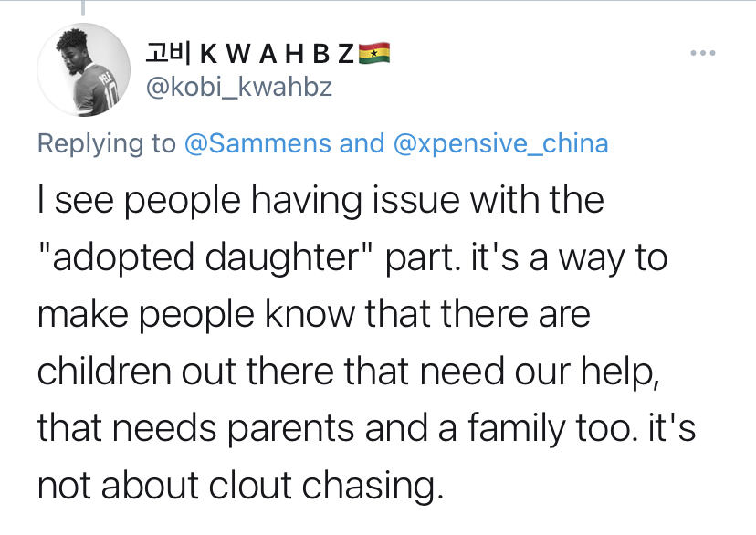This screenshot has width=756, height=535.
Task: Open the @xpensive_china profile link
Action: 501,143
